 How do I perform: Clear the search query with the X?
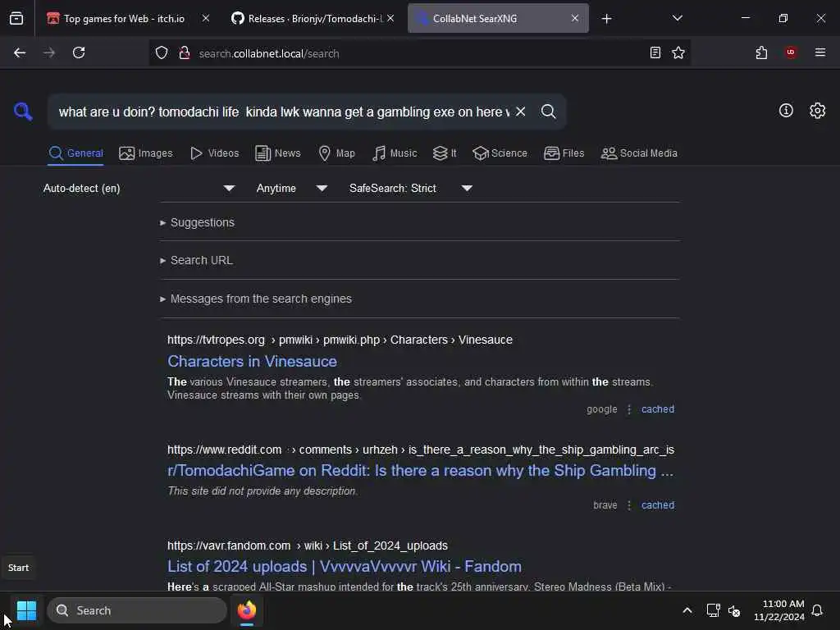520,112
